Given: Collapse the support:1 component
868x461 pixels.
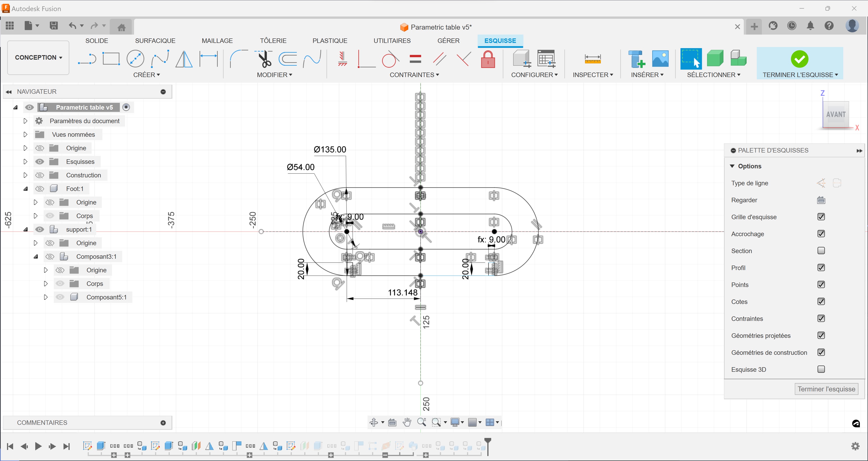Looking at the screenshot, I should coord(25,230).
